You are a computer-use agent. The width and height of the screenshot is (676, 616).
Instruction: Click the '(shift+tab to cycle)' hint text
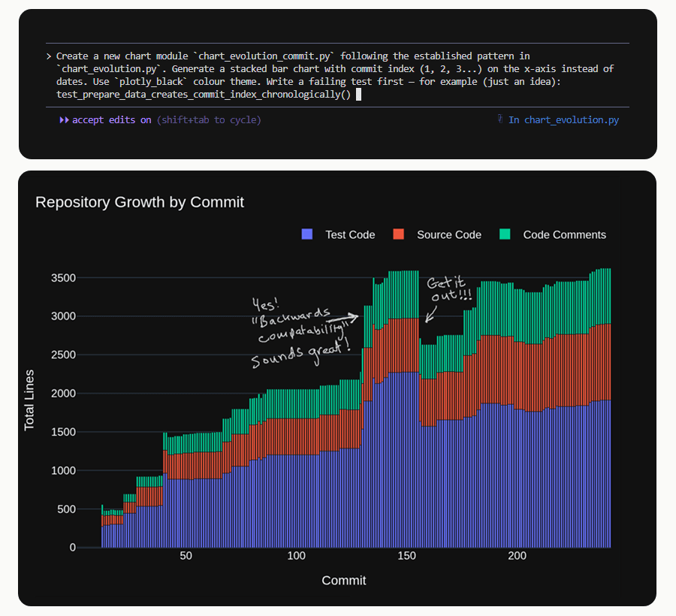(x=209, y=120)
